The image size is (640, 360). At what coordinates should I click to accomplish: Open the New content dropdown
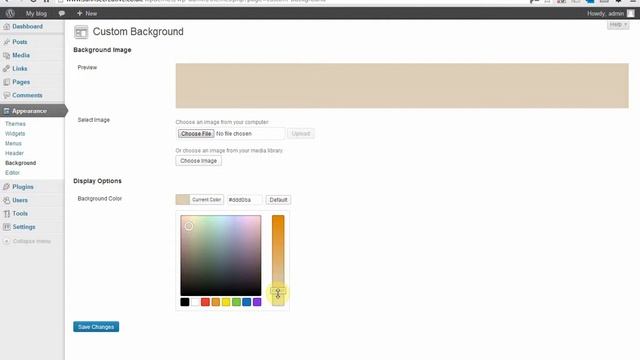(87, 13)
